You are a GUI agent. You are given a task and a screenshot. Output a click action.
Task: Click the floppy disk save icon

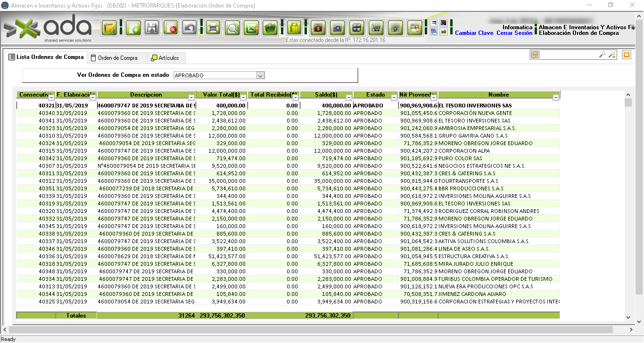[x=151, y=28]
